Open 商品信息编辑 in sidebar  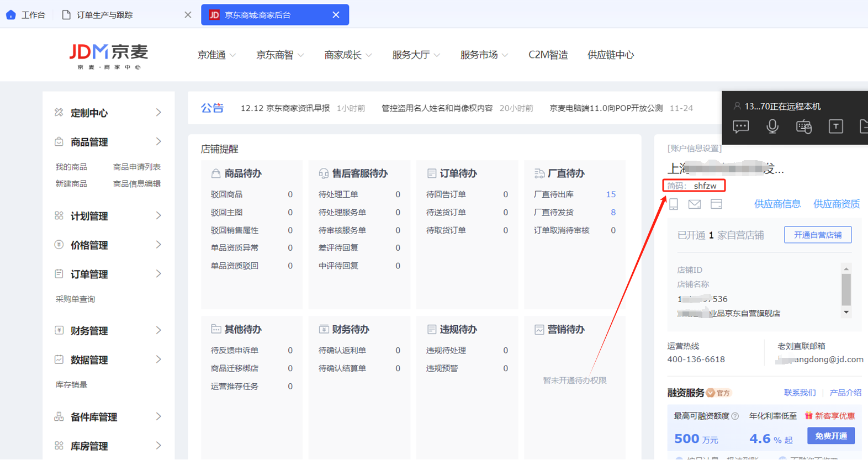[137, 184]
